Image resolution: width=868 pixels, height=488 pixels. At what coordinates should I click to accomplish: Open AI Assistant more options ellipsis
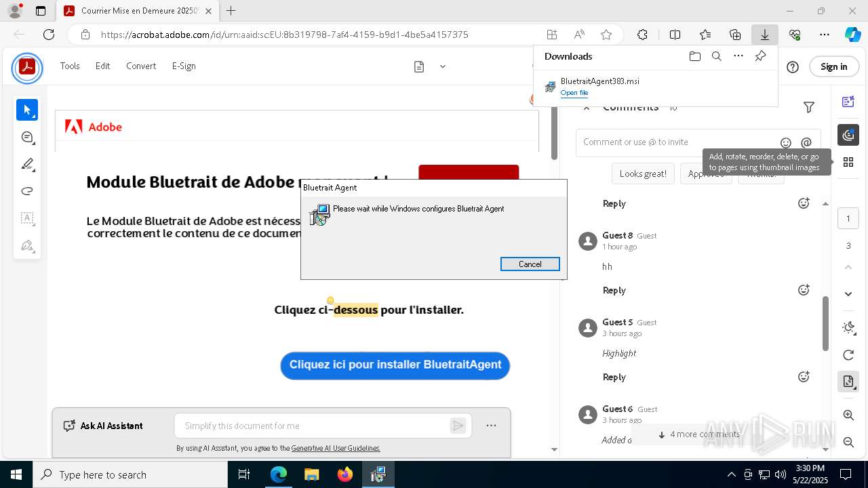[x=491, y=426]
